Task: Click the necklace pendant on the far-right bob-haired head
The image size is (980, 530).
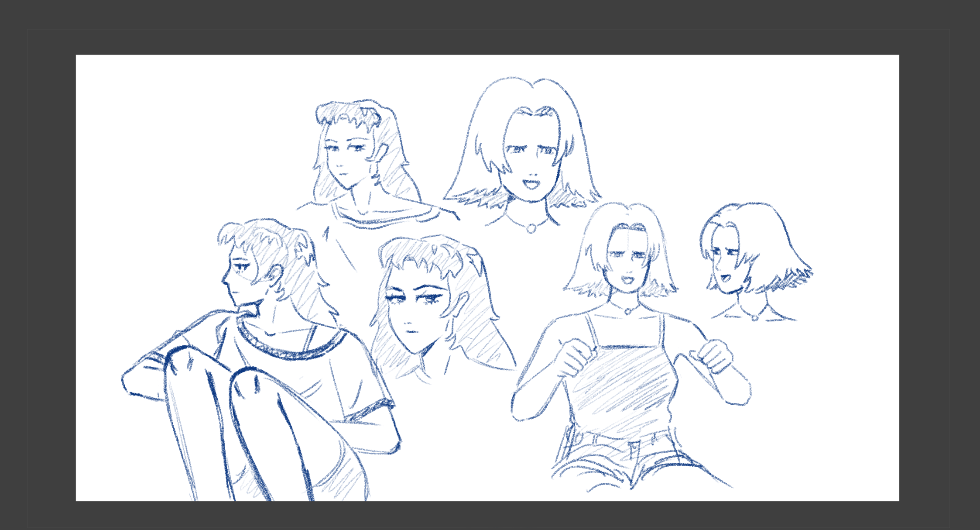Action: pos(754,318)
